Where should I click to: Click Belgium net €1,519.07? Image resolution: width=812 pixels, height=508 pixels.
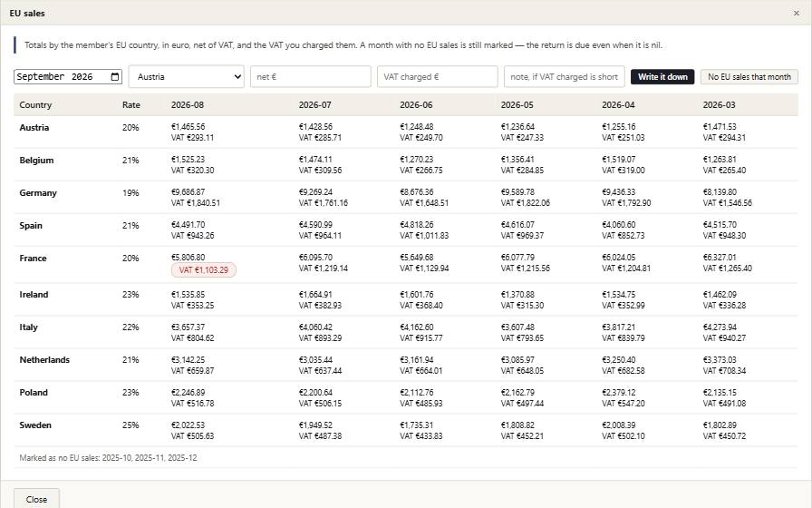coord(618,159)
